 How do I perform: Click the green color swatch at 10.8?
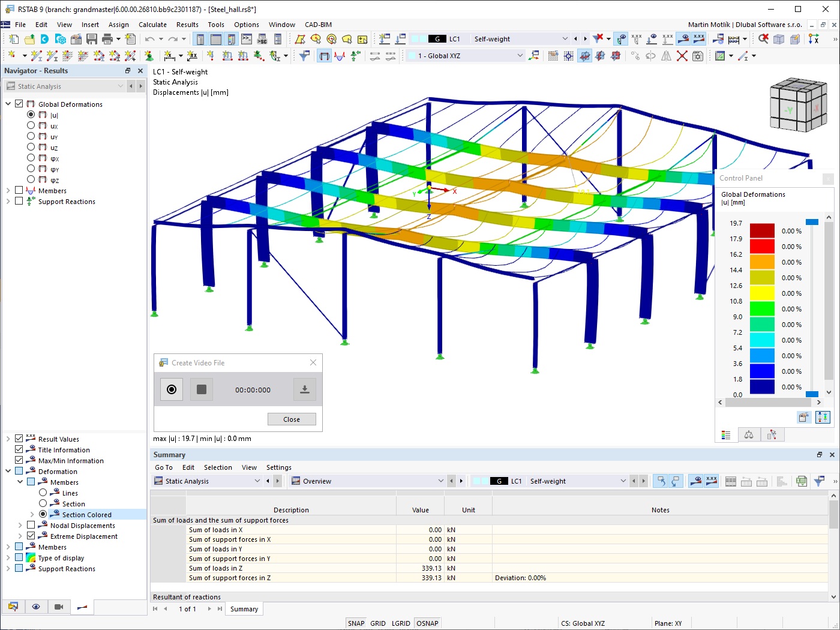pyautogui.click(x=762, y=308)
